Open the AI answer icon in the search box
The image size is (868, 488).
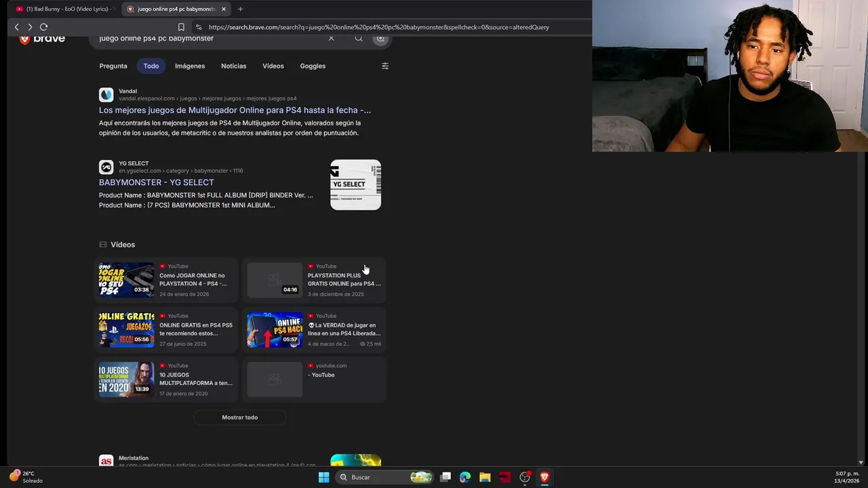[380, 38]
